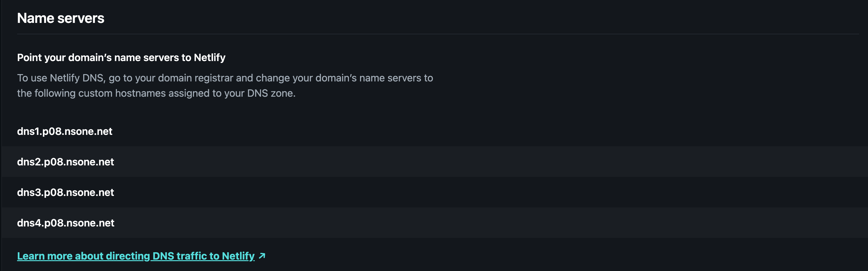Open Learn more about directing DNS traffic link

coord(136,256)
